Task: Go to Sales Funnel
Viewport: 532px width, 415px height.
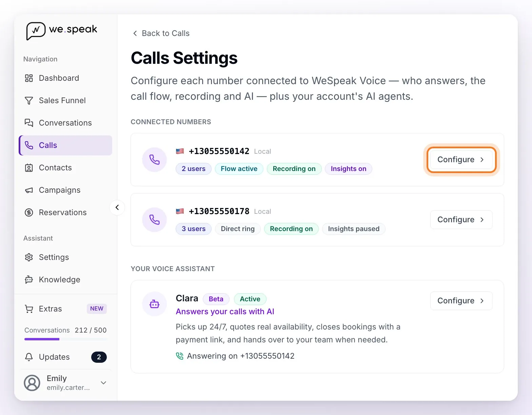Action: coord(65,100)
